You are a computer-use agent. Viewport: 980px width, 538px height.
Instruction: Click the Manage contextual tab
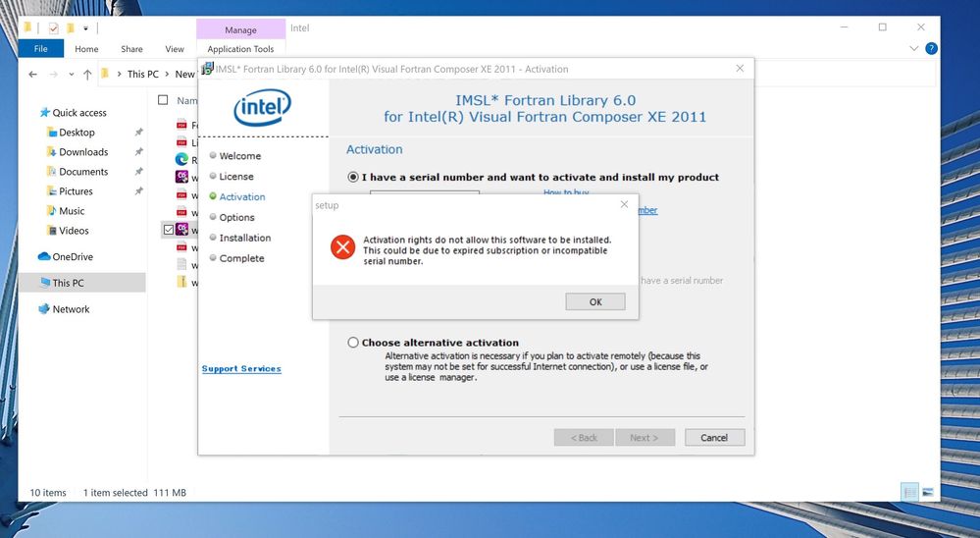240,29
